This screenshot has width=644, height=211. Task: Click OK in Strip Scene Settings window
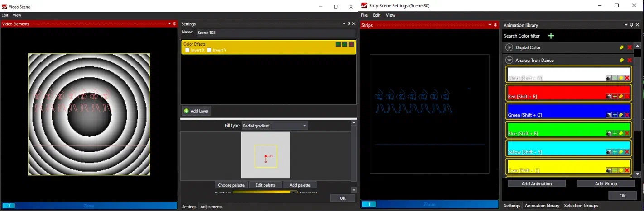coord(622,196)
